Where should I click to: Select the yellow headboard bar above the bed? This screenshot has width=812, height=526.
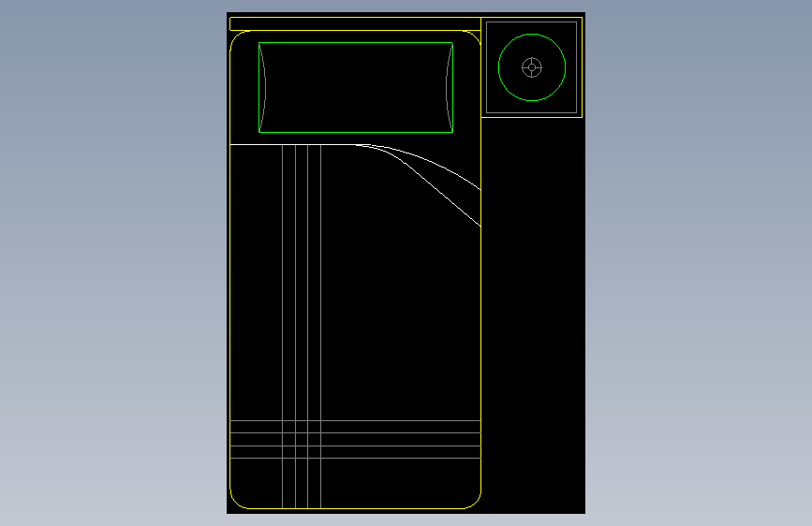355,23
